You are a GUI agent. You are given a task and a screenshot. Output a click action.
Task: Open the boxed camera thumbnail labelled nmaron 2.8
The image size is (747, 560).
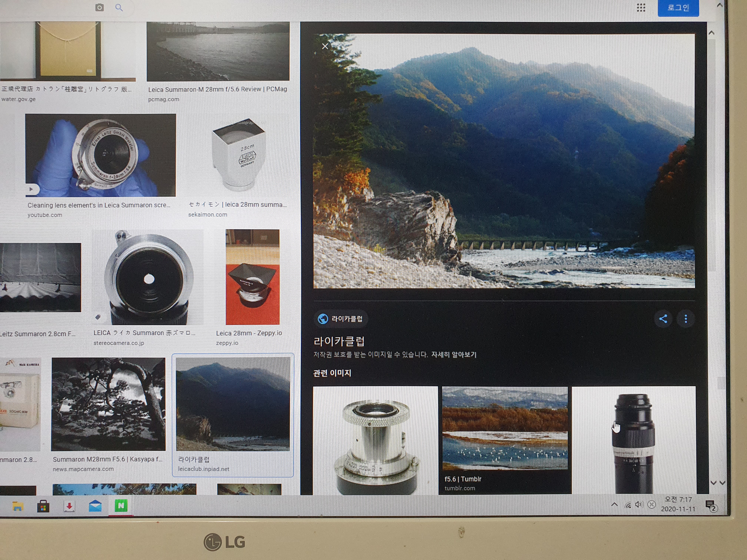(x=20, y=404)
